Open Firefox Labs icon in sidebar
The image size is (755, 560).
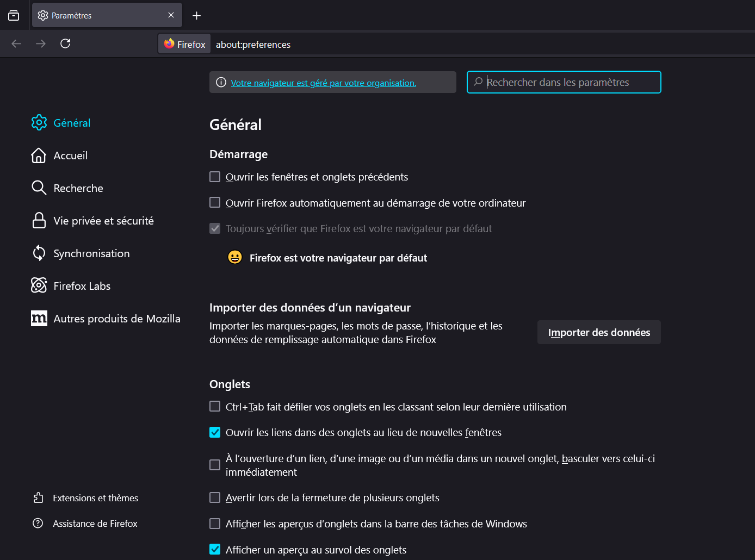[x=39, y=285]
